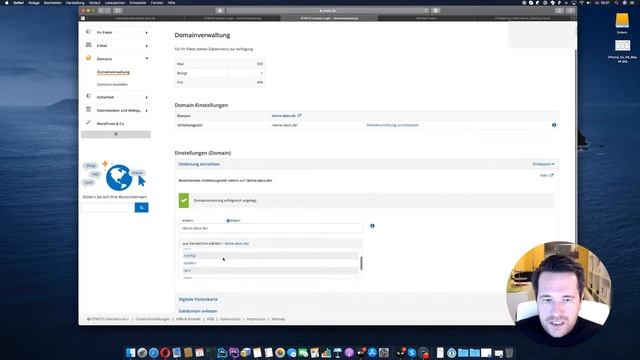640x360 pixels.
Task: Click the Wunschdomain search input field
Action: tap(108, 208)
